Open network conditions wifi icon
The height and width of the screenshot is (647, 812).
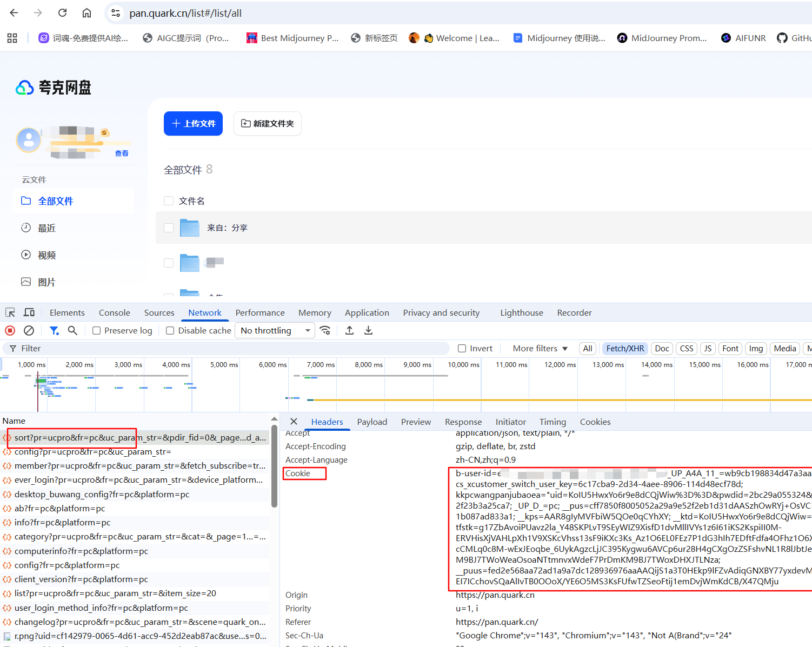tap(325, 330)
